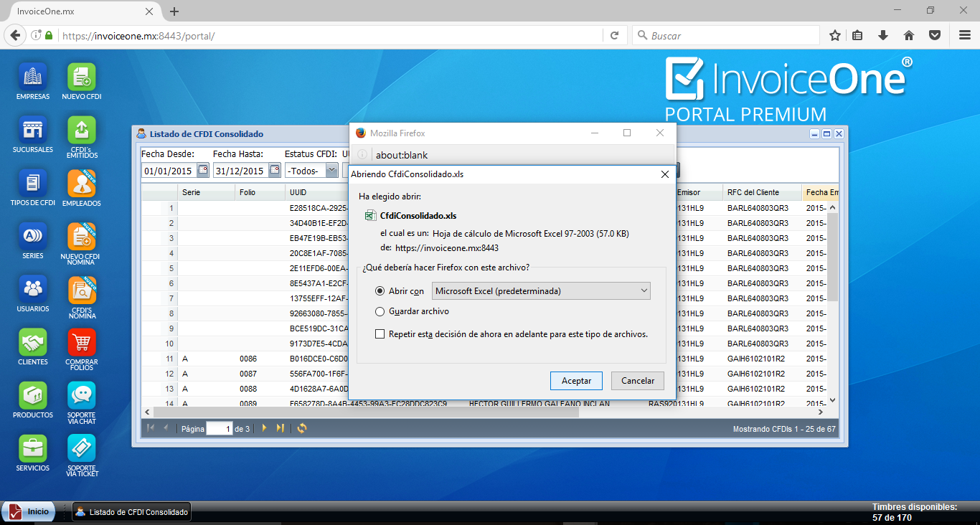Show site information for invoiceone.mx
This screenshot has width=980, height=525.
pos(36,35)
